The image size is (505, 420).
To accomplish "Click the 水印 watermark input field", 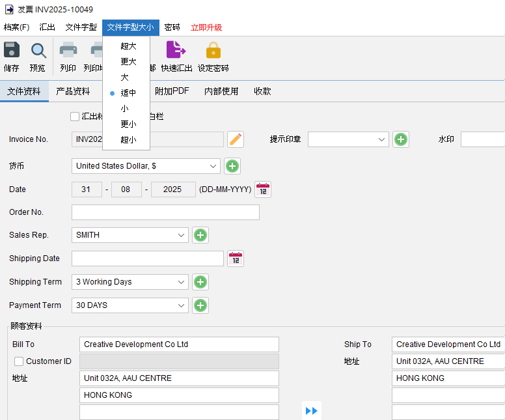I will (x=483, y=139).
